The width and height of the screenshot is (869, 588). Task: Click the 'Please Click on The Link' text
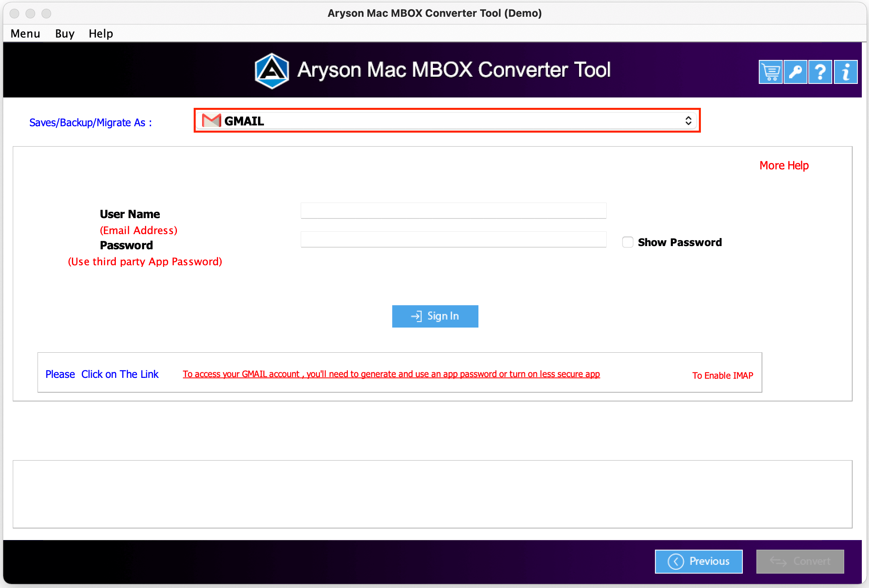pos(102,374)
